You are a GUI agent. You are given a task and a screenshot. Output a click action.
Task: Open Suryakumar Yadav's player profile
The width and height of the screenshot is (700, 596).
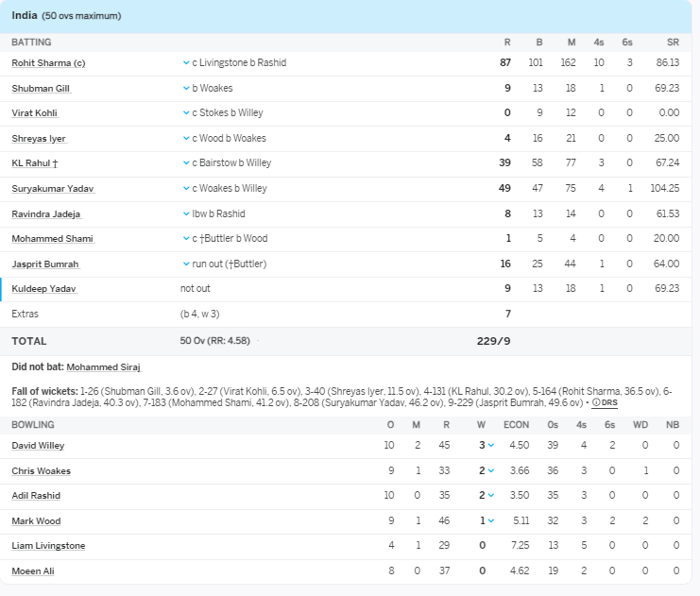pos(52,189)
